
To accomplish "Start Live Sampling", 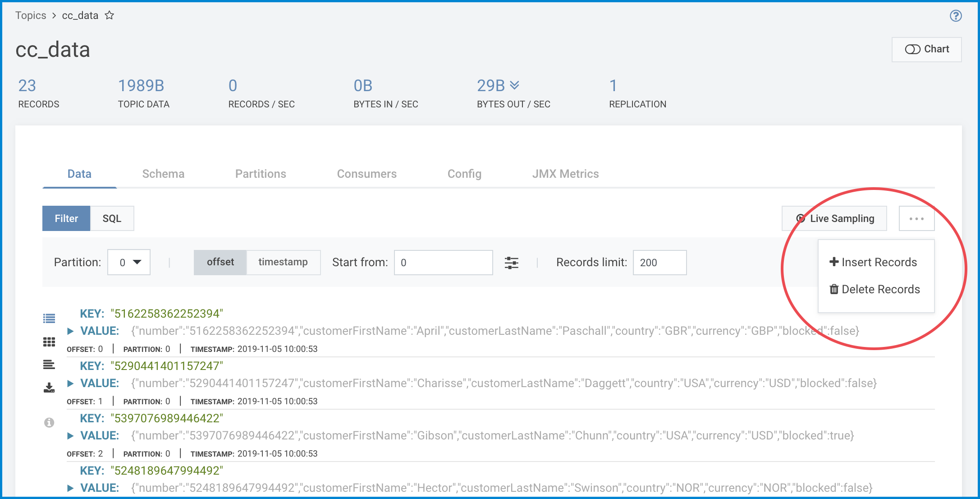I will 834,218.
